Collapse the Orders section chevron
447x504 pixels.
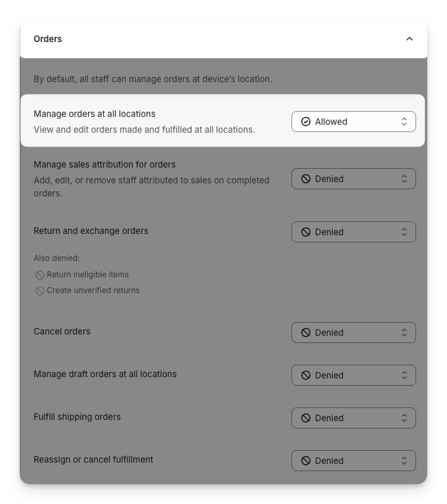click(410, 39)
